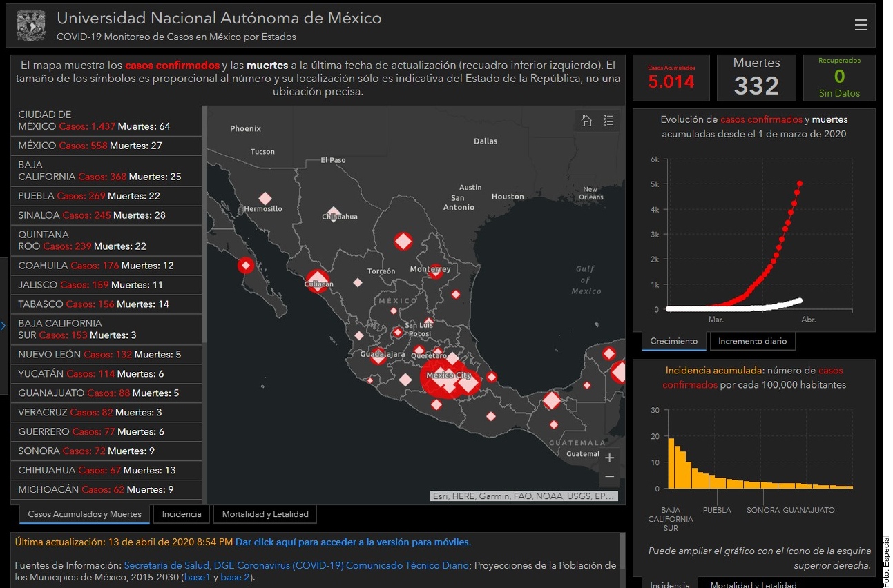Select the Casos Acumulados y Muertes tab

(x=84, y=514)
